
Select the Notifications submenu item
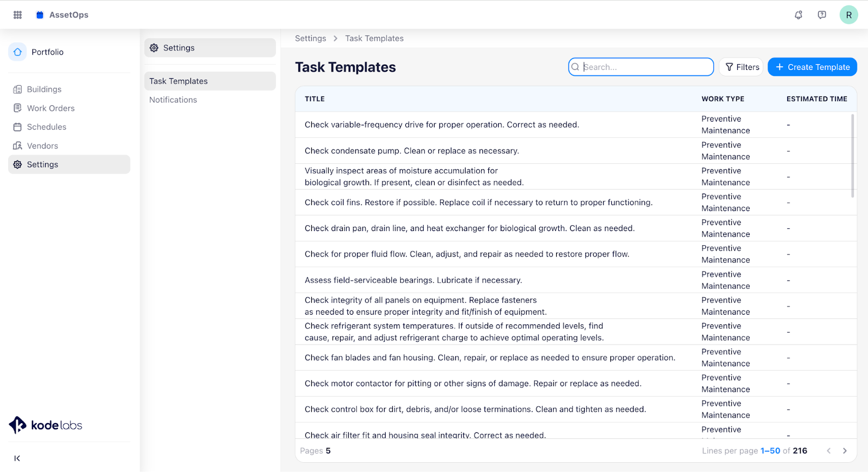(210, 100)
